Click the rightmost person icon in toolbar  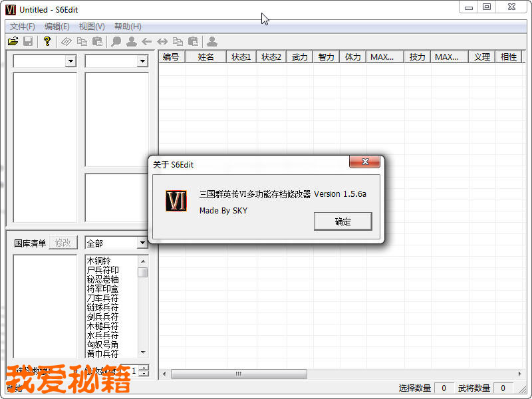[x=212, y=41]
